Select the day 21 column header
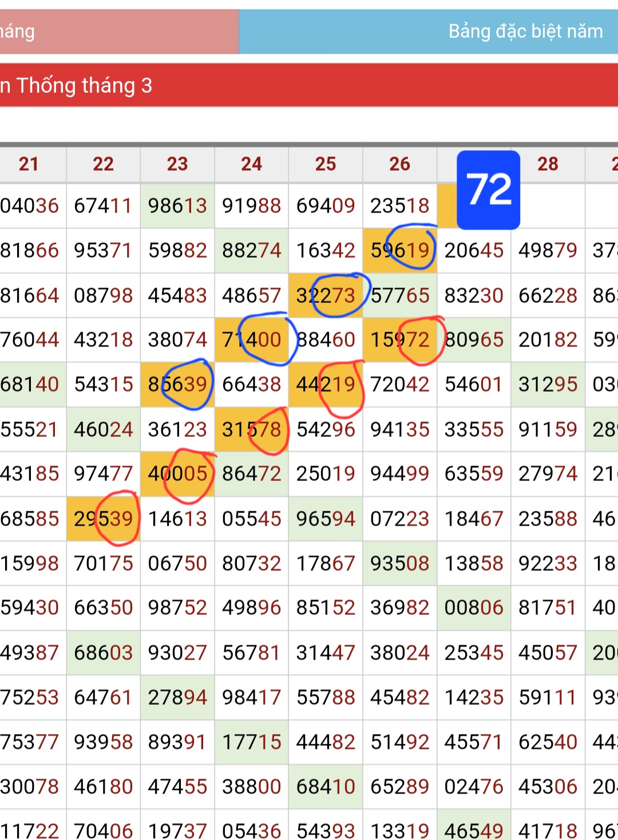The image size is (618, 840). tap(29, 164)
